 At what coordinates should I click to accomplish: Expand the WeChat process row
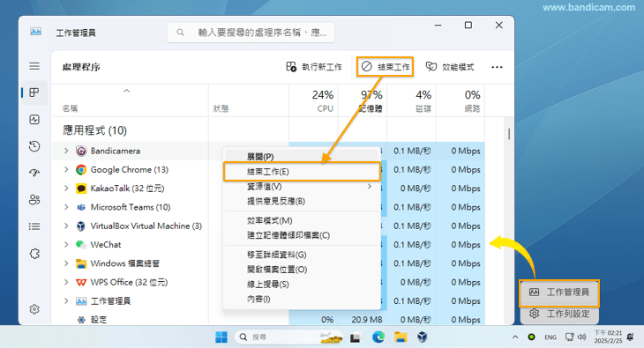point(66,245)
